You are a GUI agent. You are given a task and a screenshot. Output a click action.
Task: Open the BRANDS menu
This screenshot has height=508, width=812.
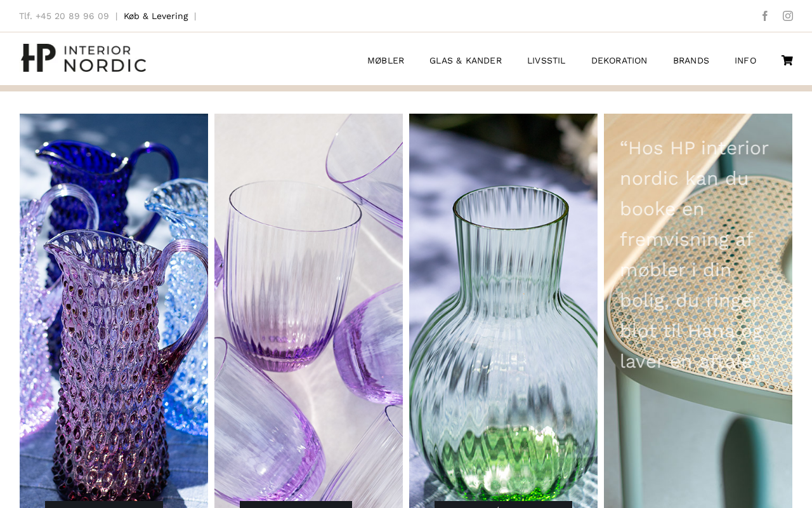(691, 60)
